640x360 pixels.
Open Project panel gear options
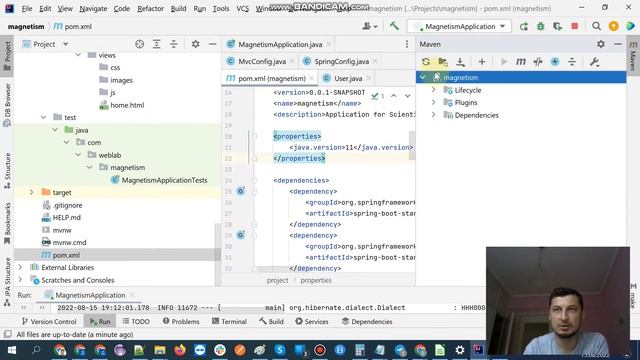[x=196, y=44]
